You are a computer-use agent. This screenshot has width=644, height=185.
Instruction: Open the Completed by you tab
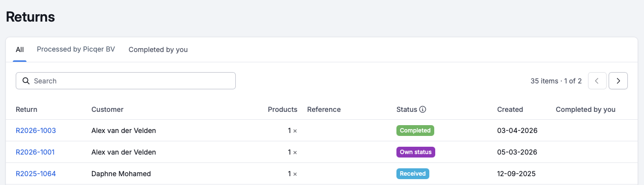click(158, 50)
